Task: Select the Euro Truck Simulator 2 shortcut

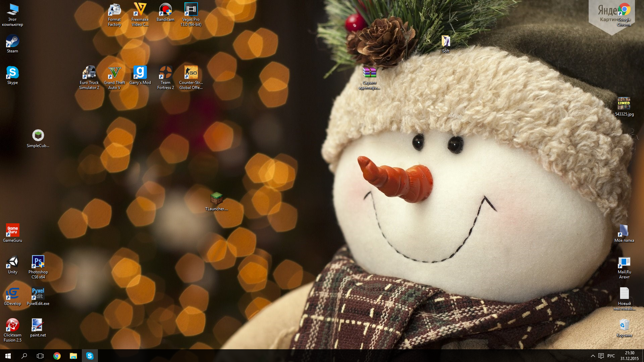Action: coord(89,78)
